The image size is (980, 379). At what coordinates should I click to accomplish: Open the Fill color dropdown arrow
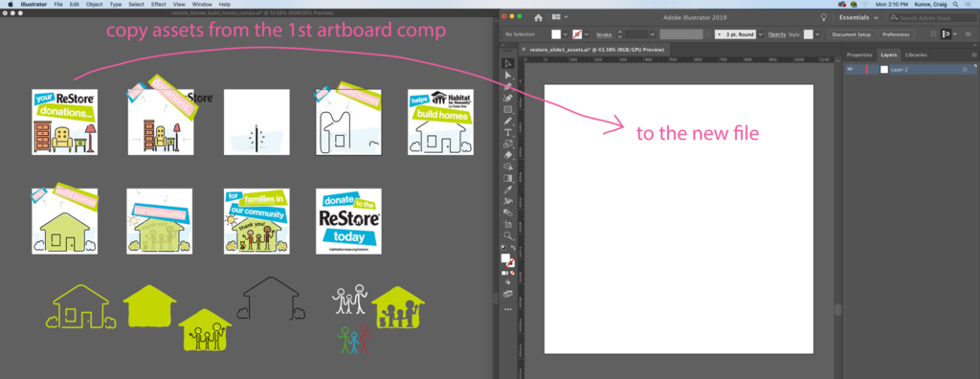coord(566,34)
